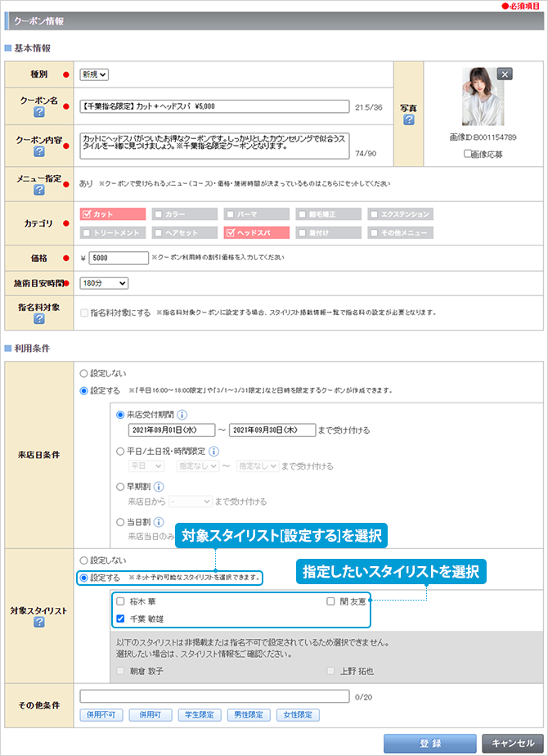The image size is (548, 756).
Task: Open the 種別 dropdown showing 新規
Action: click(x=94, y=74)
